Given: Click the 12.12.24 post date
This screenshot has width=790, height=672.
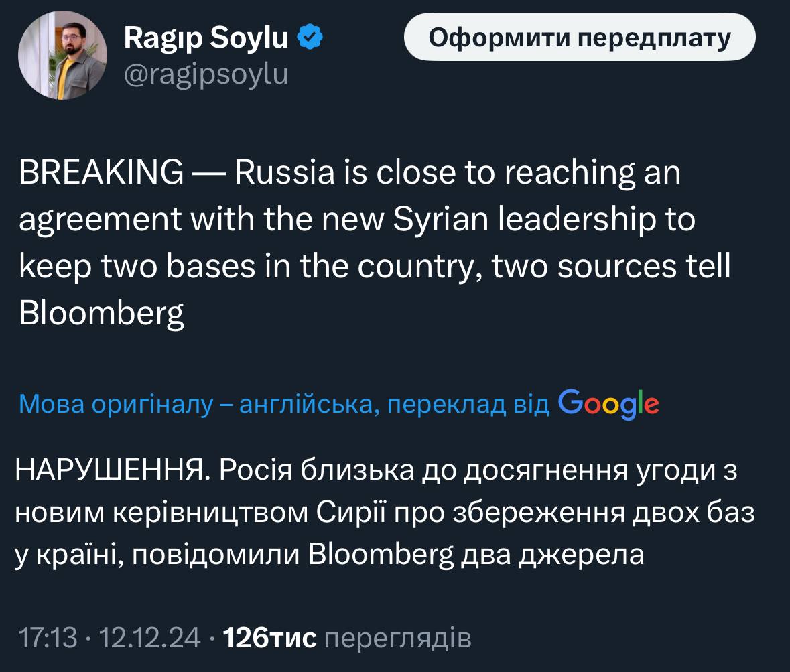Looking at the screenshot, I should coord(149,638).
